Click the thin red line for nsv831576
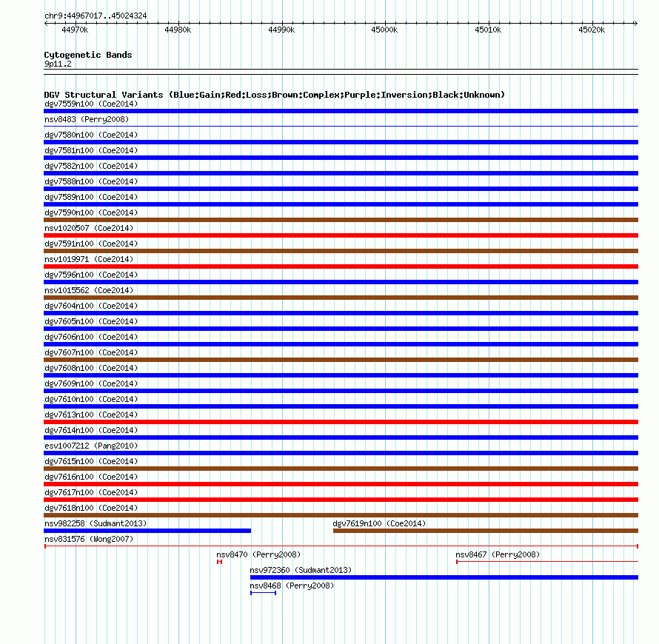The width and height of the screenshot is (659, 644). click(x=341, y=546)
